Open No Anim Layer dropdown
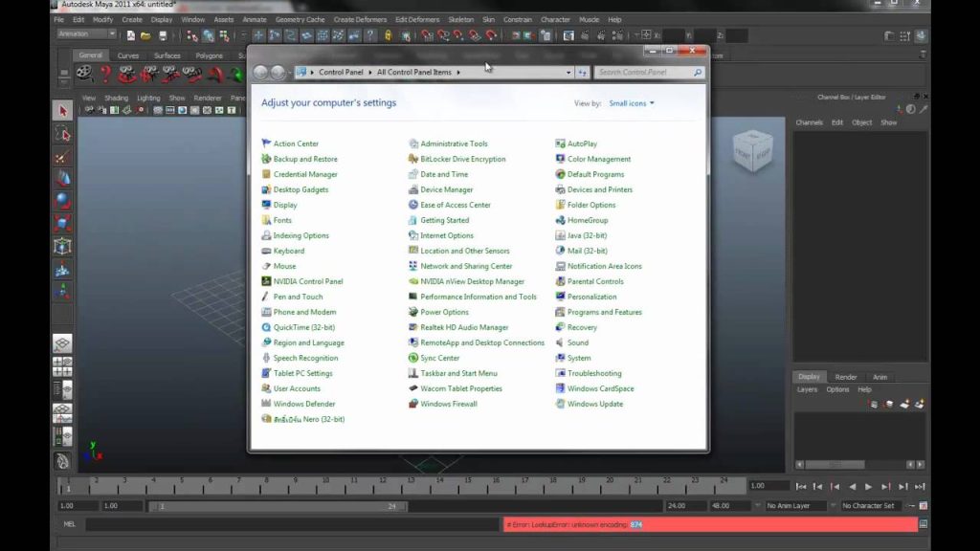The width and height of the screenshot is (980, 551). [795, 506]
